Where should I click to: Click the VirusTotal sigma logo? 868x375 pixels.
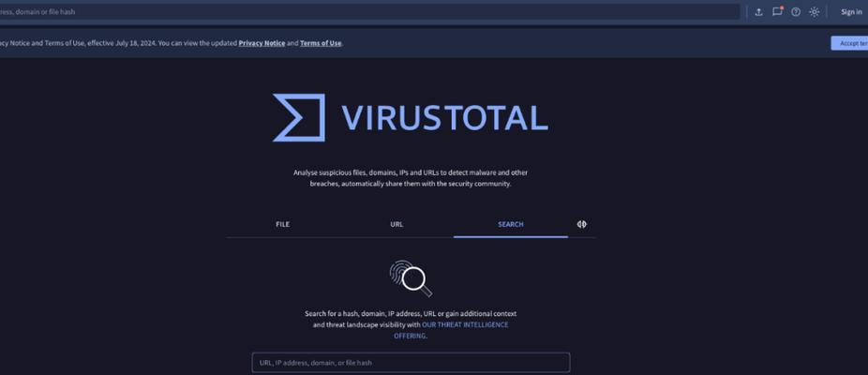pyautogui.click(x=299, y=117)
